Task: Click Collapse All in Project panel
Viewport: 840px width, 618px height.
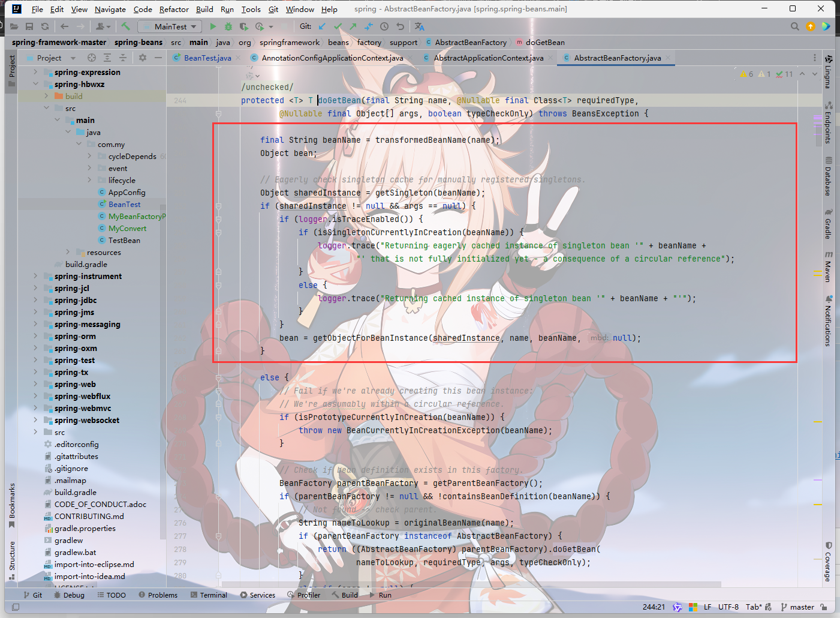Action: [123, 58]
